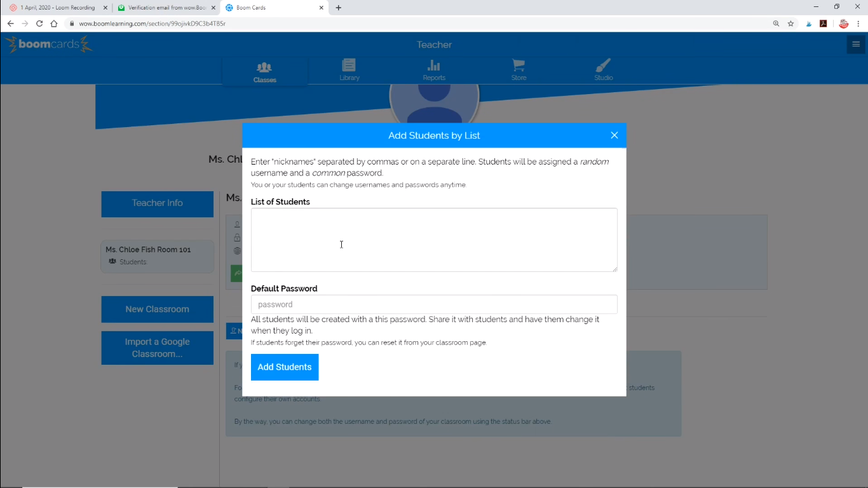Select Ms. Chloe Fish Room 101 classroom

point(158,255)
